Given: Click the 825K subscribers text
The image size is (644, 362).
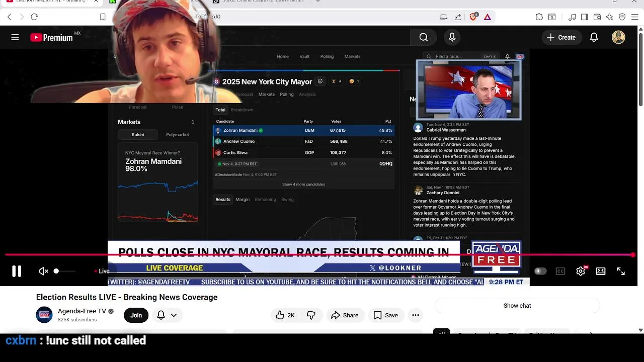Looking at the screenshot, I should [x=77, y=320].
